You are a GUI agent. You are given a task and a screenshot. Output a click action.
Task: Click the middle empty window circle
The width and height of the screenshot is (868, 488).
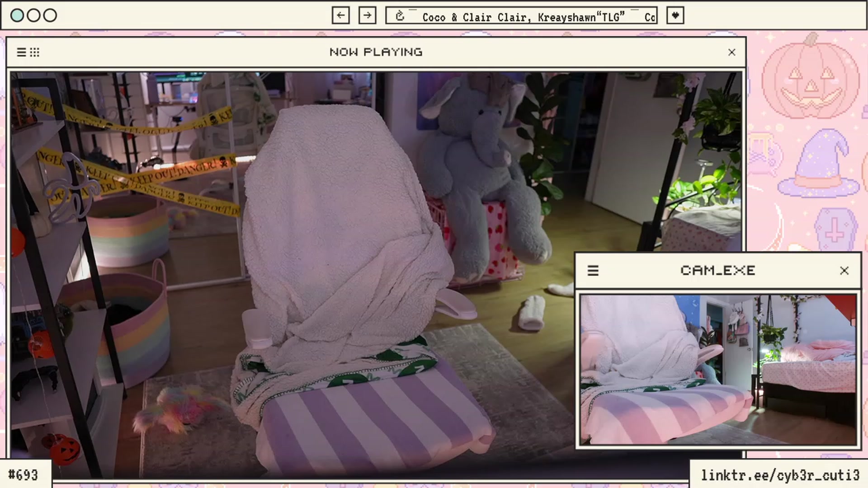[x=33, y=15]
